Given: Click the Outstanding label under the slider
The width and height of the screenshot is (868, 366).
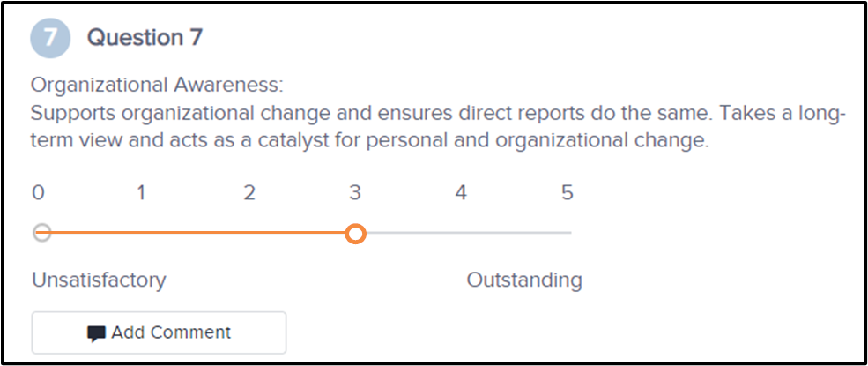Looking at the screenshot, I should (524, 280).
